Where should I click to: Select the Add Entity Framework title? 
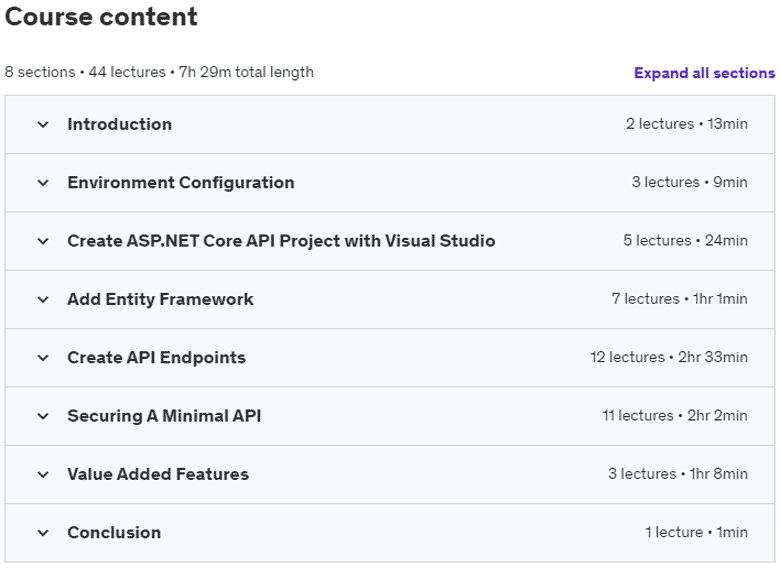pos(161,299)
